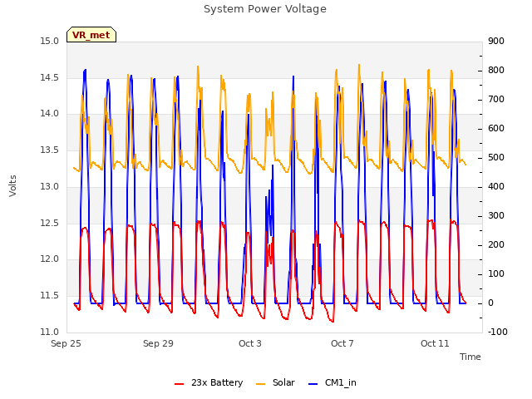This screenshot has width=532, height=399.
Task: Click the 11.5 left axis value
Action: [50, 296]
